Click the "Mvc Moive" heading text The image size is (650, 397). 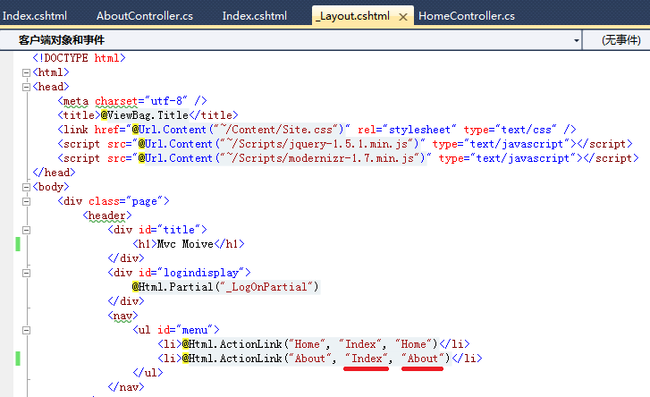(185, 244)
